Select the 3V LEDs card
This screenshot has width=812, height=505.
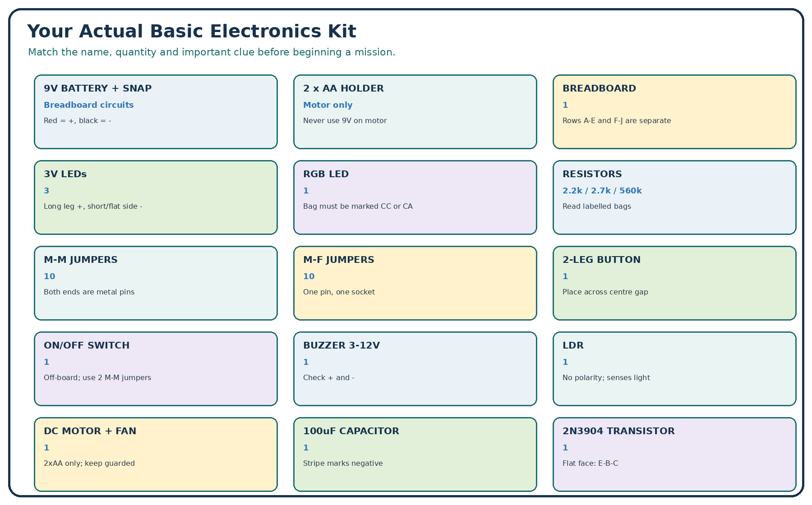[x=156, y=197]
